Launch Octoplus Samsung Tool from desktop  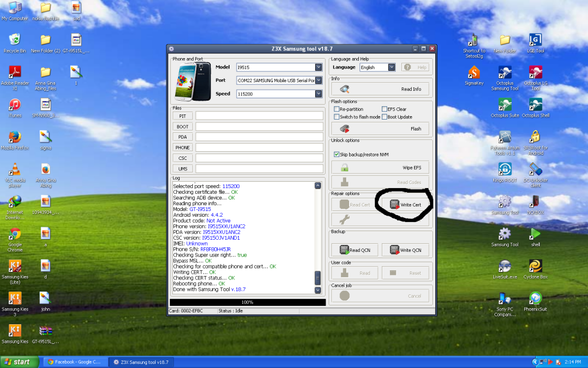coord(505,78)
